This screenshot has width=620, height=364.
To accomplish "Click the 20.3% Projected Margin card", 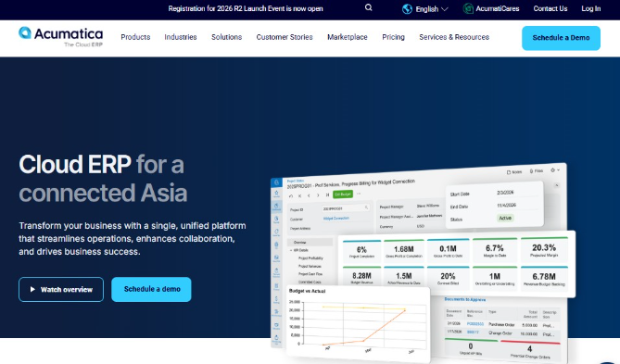I will (x=544, y=250).
